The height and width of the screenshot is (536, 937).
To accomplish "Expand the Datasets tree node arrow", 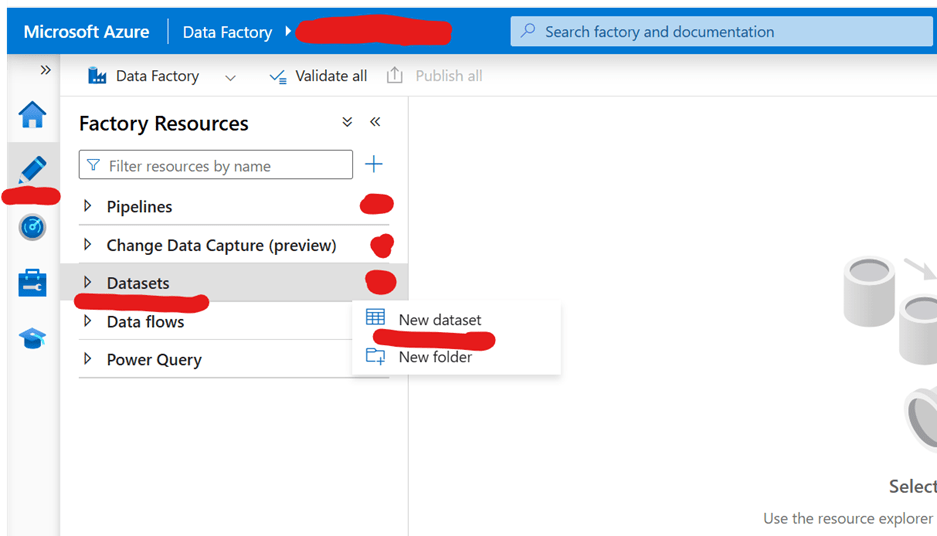I will 88,283.
